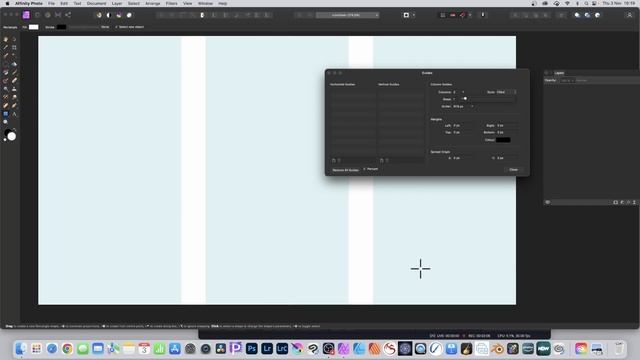Image resolution: width=640 pixels, height=360 pixels.
Task: Click the Subtract boolean operation icon
Action: click(x=587, y=15)
